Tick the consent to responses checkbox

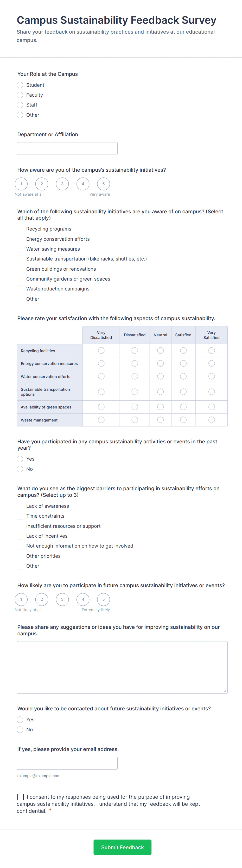click(x=21, y=797)
